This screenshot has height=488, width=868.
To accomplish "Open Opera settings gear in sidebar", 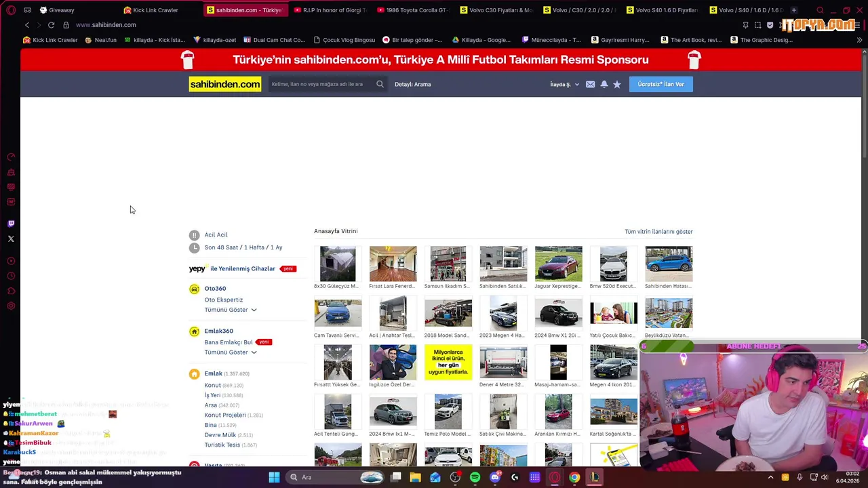I will (x=11, y=306).
